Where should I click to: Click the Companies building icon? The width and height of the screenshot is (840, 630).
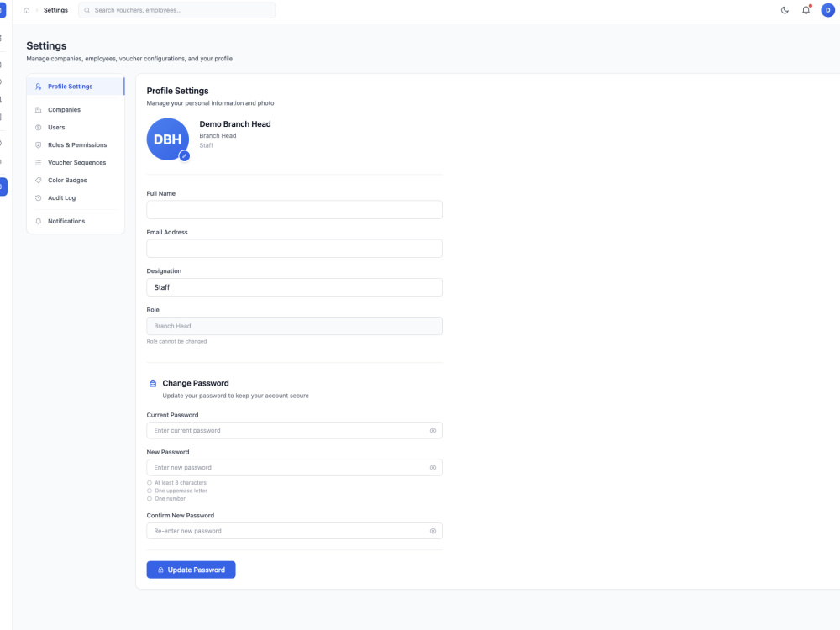pyautogui.click(x=38, y=110)
